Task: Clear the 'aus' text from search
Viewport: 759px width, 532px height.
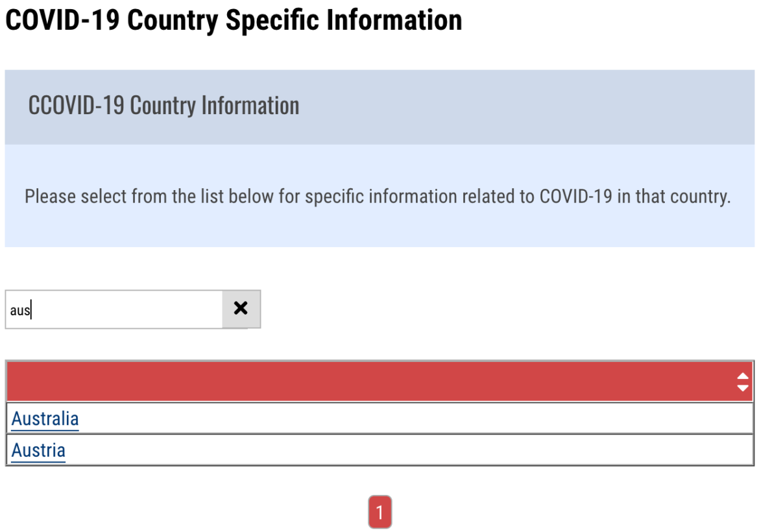Action: point(241,309)
